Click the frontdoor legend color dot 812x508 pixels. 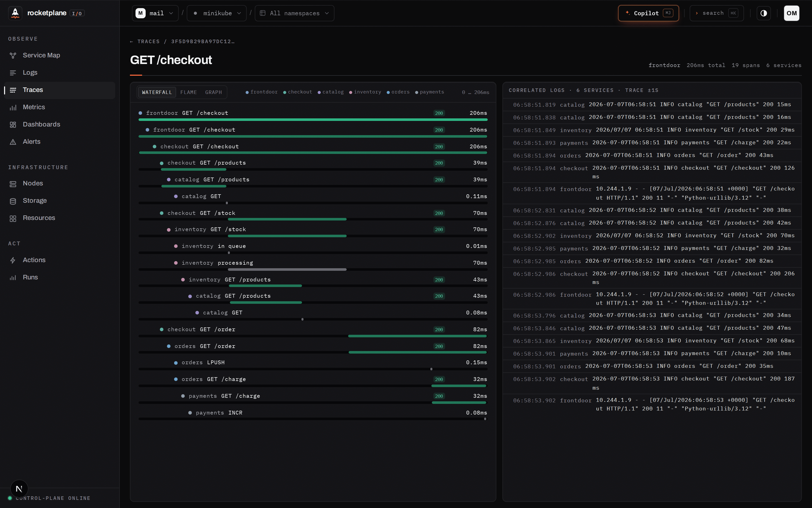(247, 92)
